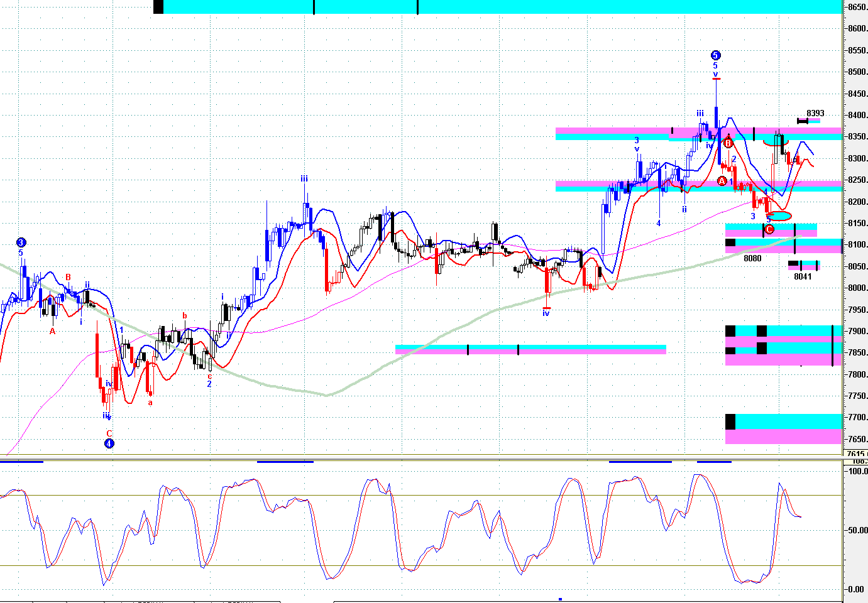
Task: Select the blue circled 4 wave label
Action: (x=109, y=443)
